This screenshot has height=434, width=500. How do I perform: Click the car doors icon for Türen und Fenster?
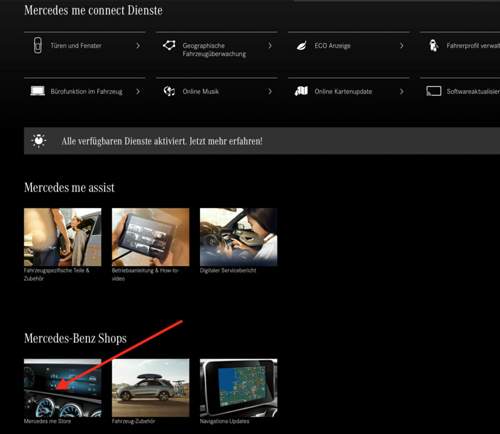38,45
